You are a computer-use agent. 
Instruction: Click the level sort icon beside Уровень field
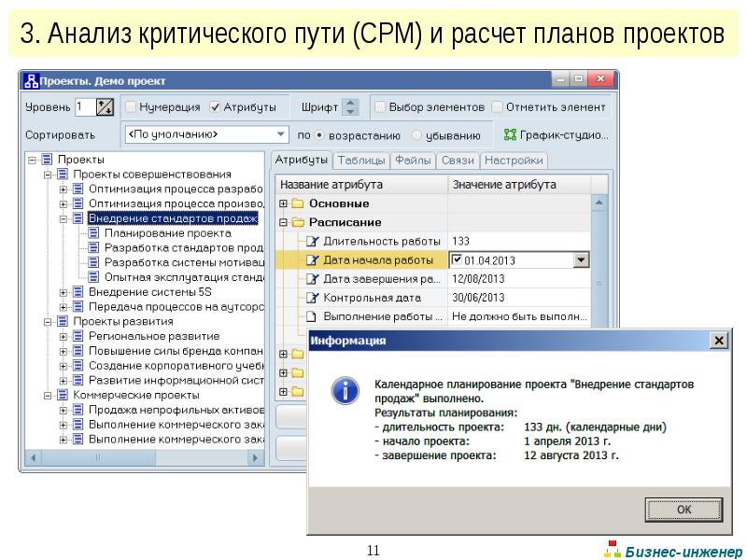[x=105, y=107]
